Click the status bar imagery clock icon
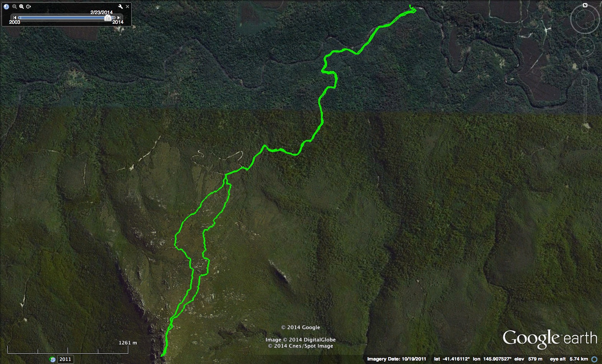The width and height of the screenshot is (602, 364). point(53,359)
